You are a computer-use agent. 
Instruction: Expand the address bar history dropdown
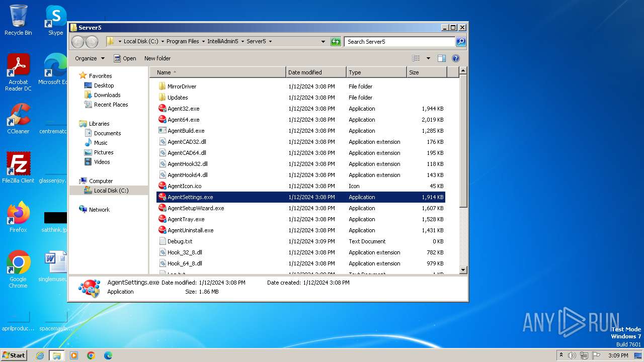click(x=323, y=42)
